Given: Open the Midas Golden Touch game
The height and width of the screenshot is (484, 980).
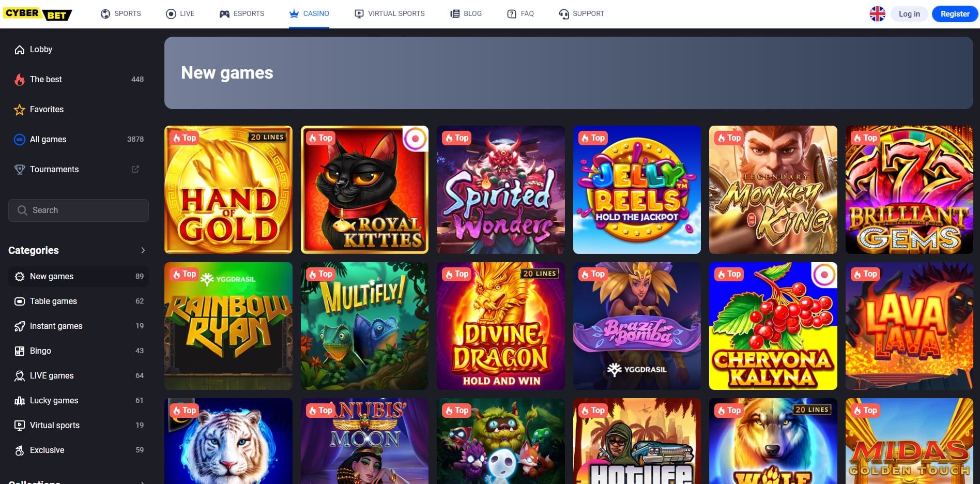Looking at the screenshot, I should click(x=909, y=441).
